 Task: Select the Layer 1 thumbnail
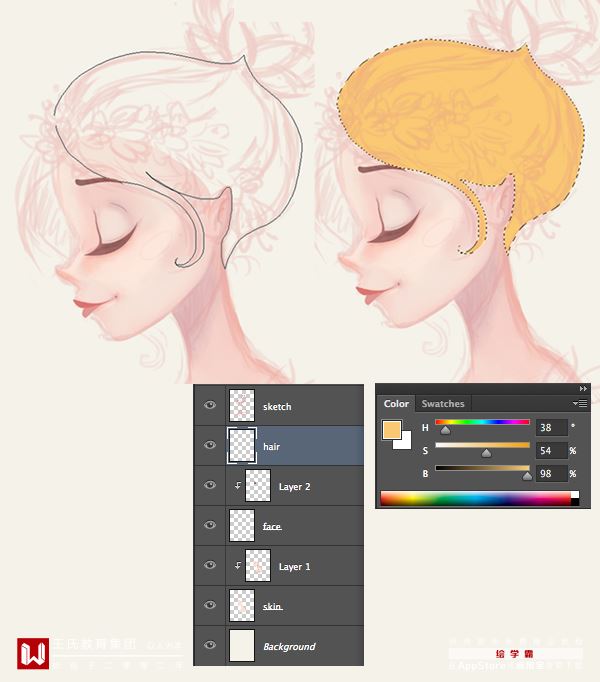click(258, 565)
